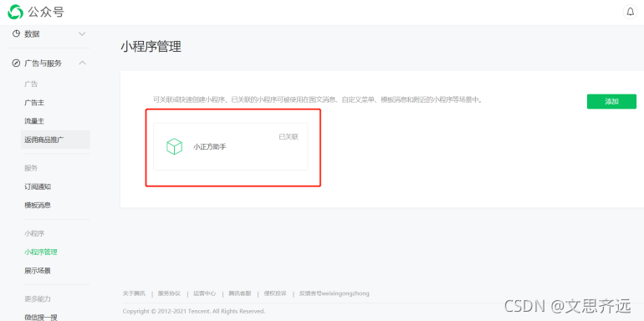Image resolution: width=644 pixels, height=321 pixels.
Task: Open 订阅通知 in sidebar
Action: point(38,186)
